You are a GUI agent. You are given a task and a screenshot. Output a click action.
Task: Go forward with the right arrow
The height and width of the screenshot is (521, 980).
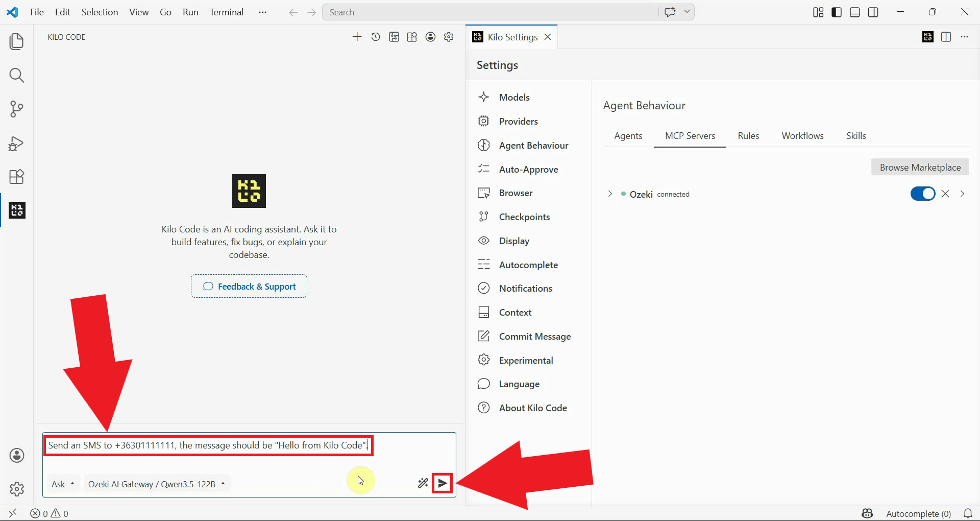click(x=312, y=12)
